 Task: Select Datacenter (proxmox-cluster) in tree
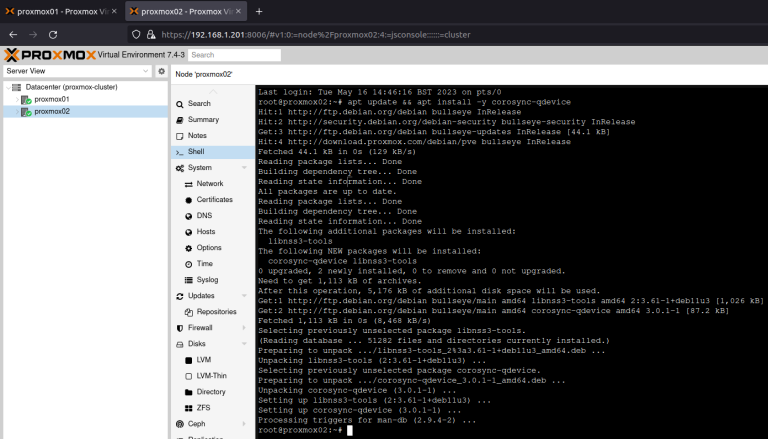coord(72,87)
